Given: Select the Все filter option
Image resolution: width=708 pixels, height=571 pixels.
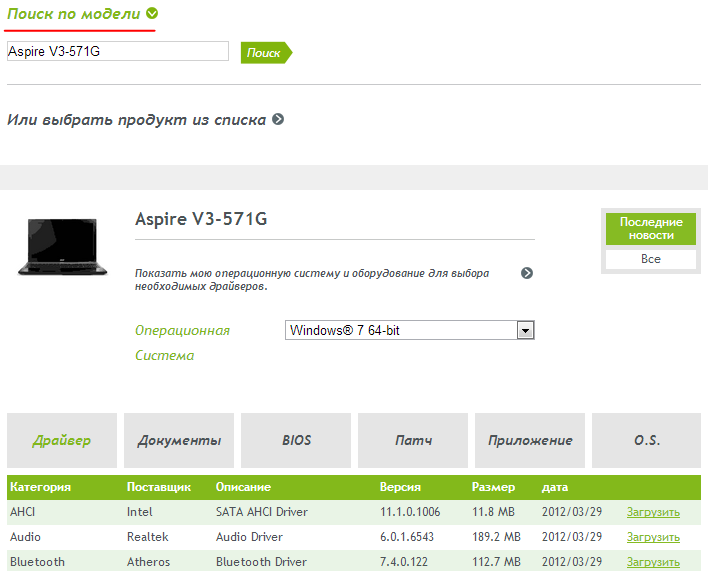Looking at the screenshot, I should (x=651, y=259).
